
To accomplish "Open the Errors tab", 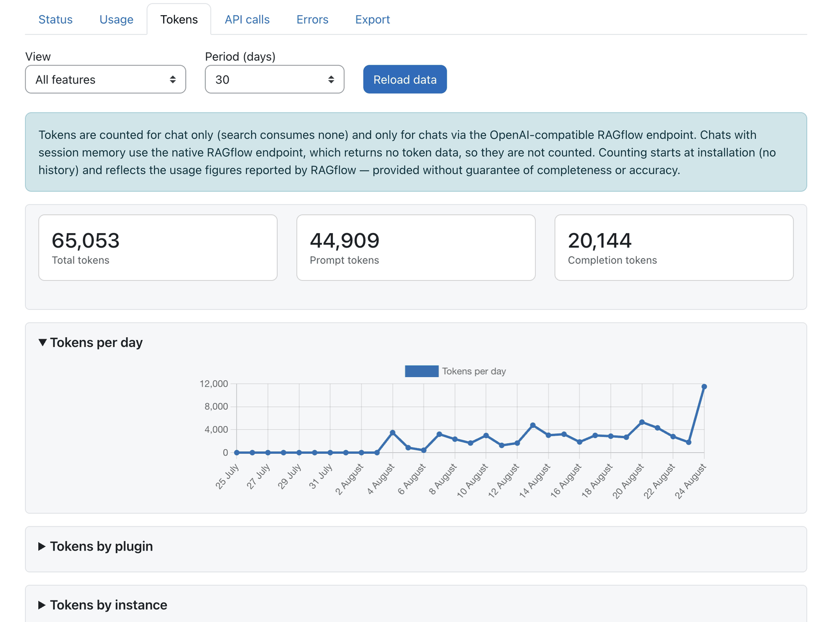I will [312, 19].
